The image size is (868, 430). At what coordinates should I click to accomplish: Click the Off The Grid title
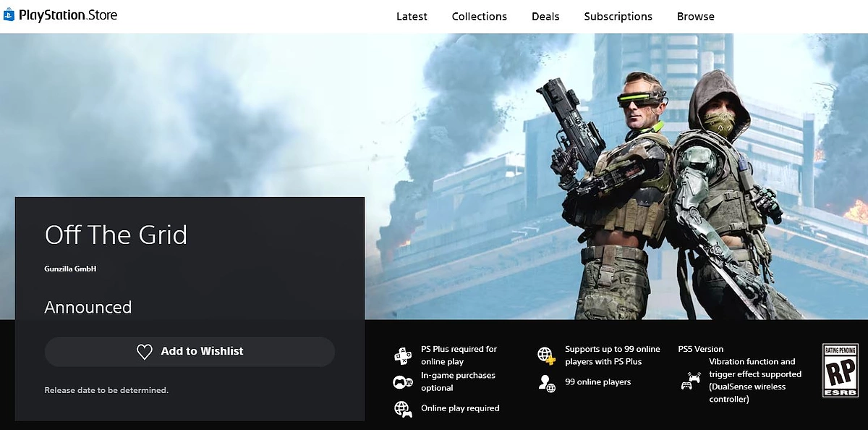pos(116,235)
